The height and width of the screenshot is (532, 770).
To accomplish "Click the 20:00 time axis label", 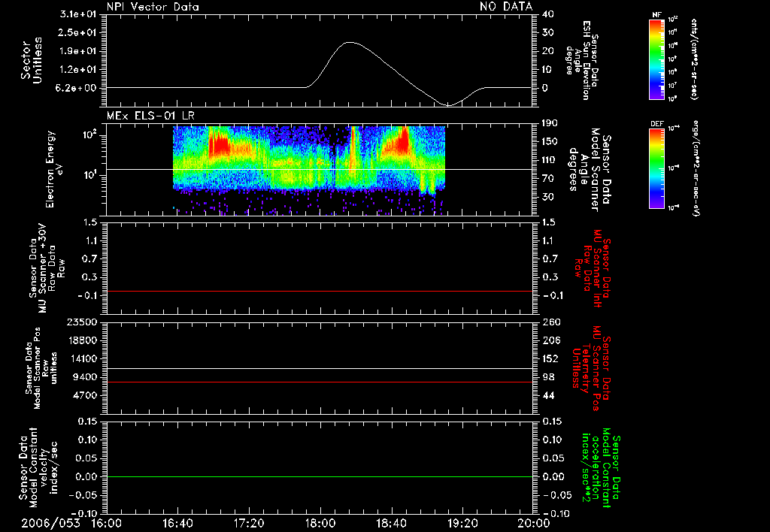I will pyautogui.click(x=534, y=523).
